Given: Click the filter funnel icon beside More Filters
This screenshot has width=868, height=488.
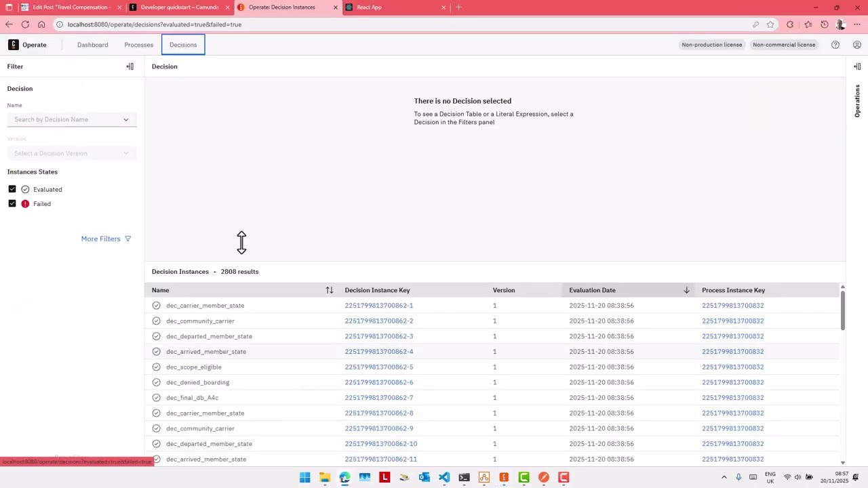Looking at the screenshot, I should 127,239.
